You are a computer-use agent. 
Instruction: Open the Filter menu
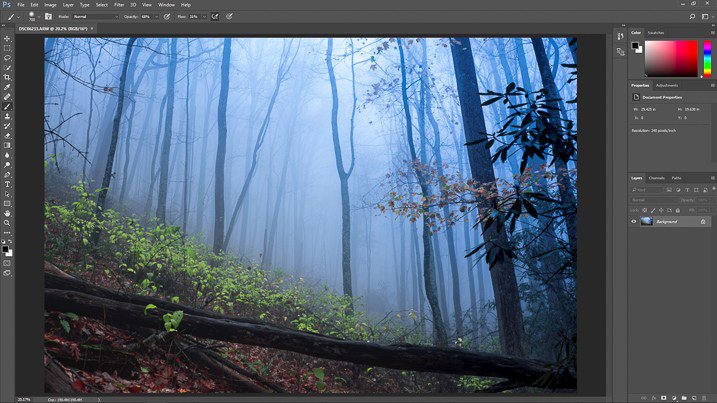[119, 5]
